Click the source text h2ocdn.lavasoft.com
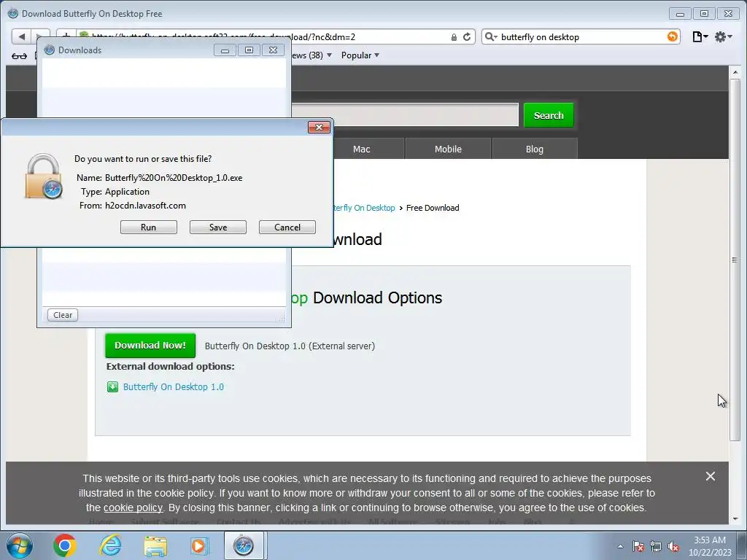The width and height of the screenshot is (747, 560). (x=145, y=206)
